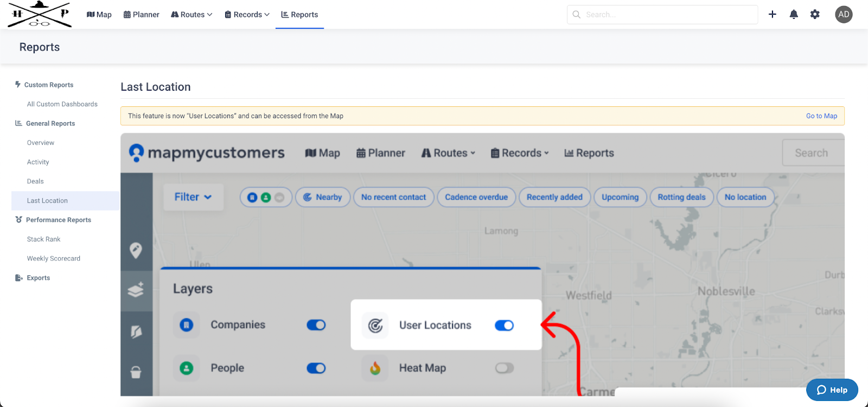Open the AD user avatar menu

(x=844, y=15)
